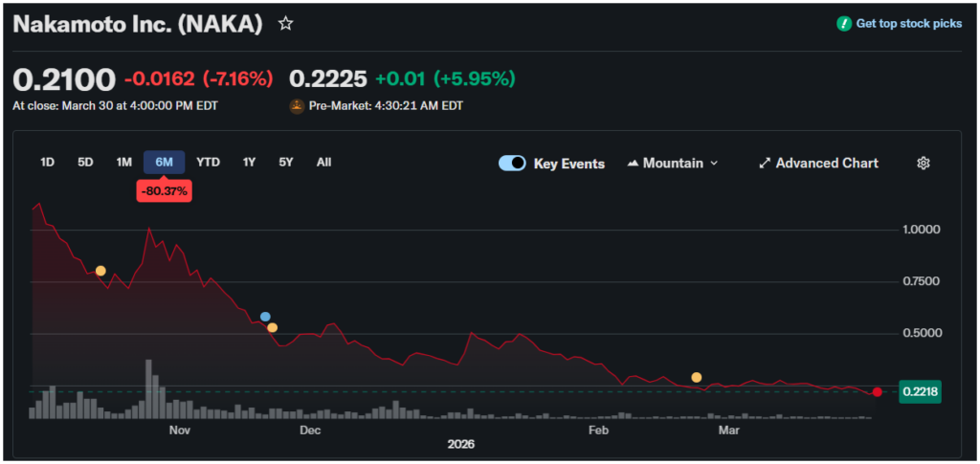Click the Mountain chart type icon
The image size is (980, 464).
(633, 164)
